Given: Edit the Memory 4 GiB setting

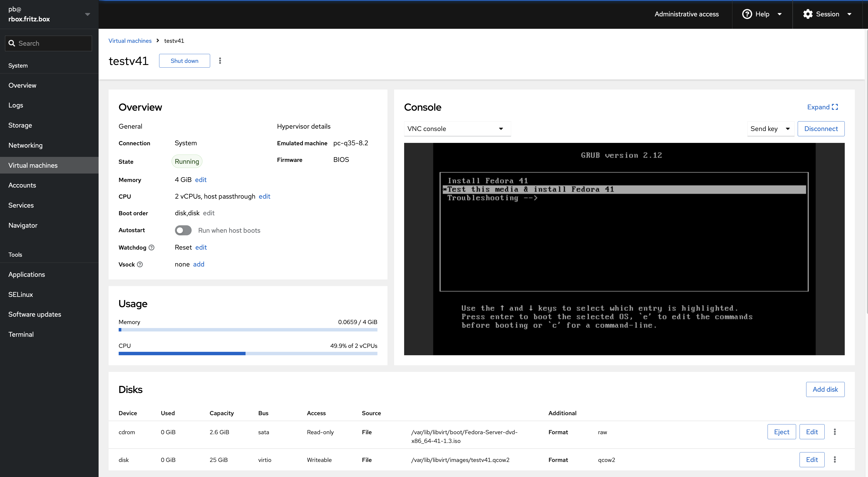Looking at the screenshot, I should 201,180.
